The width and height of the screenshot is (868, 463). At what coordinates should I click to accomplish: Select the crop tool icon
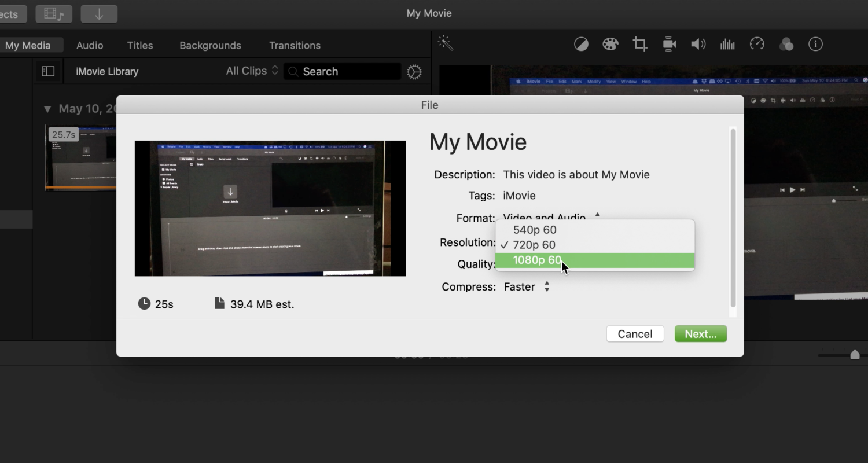coord(640,44)
